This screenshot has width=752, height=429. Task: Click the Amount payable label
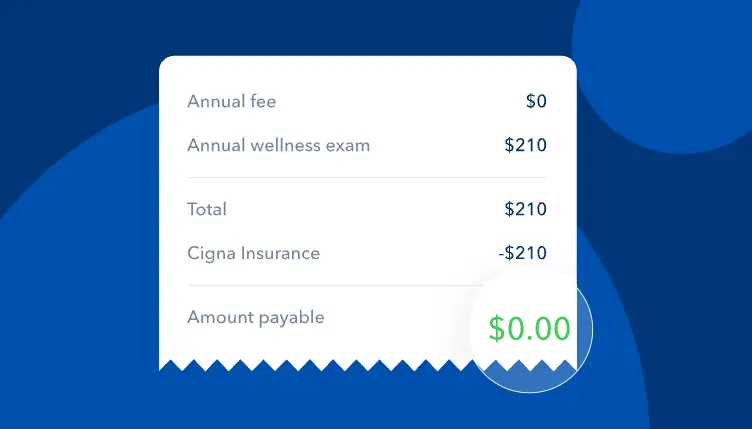point(255,317)
